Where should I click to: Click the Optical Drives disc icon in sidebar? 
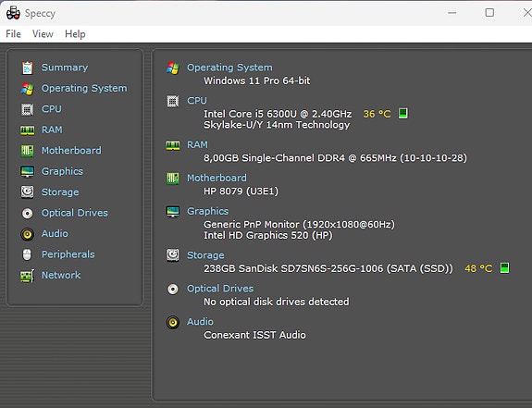click(x=27, y=214)
